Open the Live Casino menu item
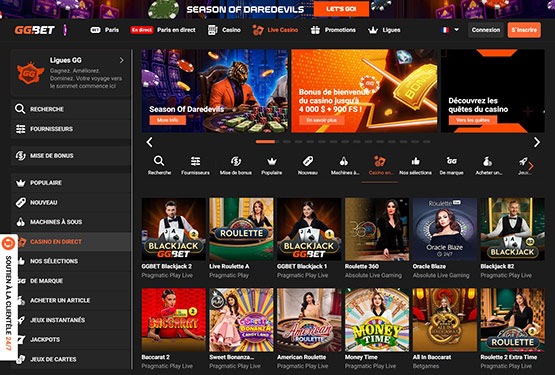Viewport: 555px width, 375px height. (275, 30)
